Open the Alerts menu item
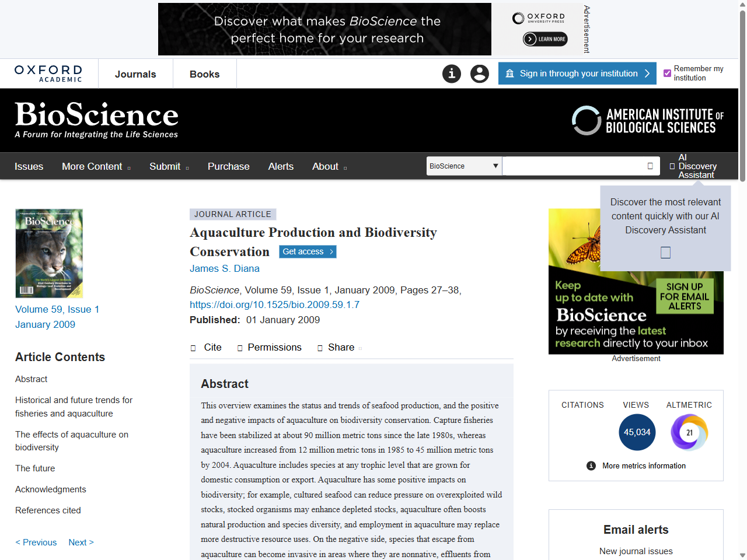The image size is (747, 560). pyautogui.click(x=281, y=166)
